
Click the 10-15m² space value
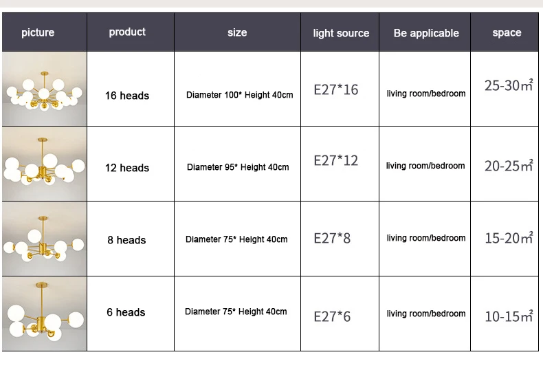click(509, 316)
